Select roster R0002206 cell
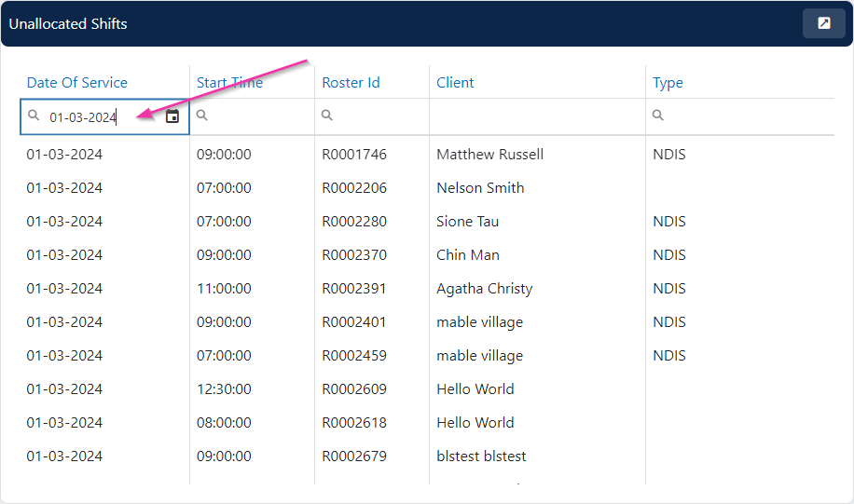This screenshot has height=504, width=854. [x=354, y=188]
